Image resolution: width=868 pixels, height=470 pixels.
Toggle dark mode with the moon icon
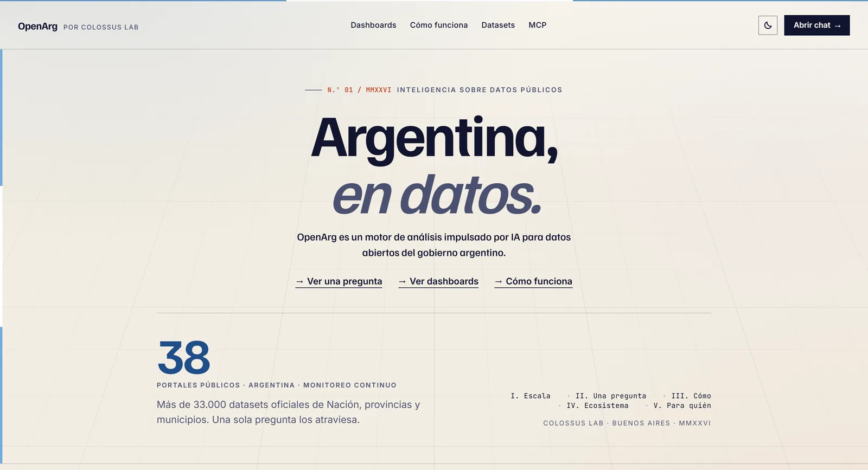[768, 25]
